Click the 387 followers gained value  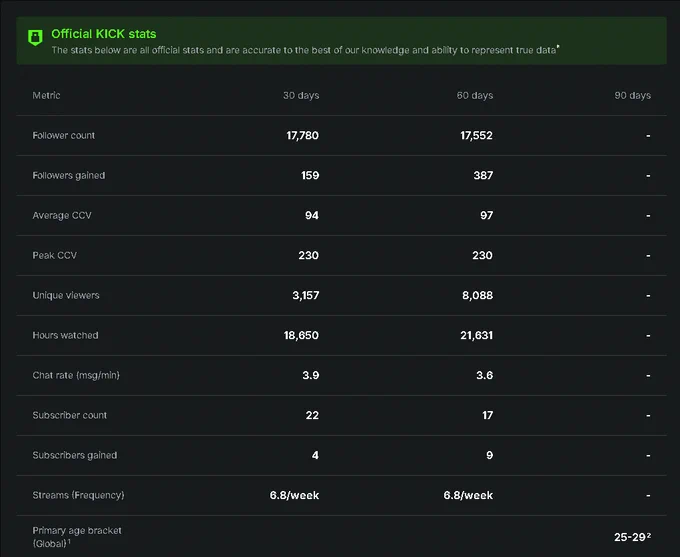coord(483,175)
